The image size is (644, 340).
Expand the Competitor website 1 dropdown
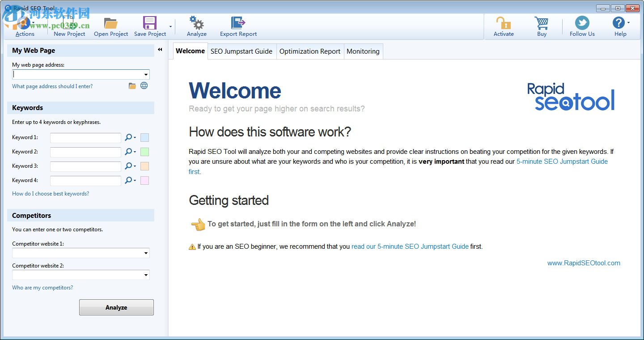pos(146,253)
